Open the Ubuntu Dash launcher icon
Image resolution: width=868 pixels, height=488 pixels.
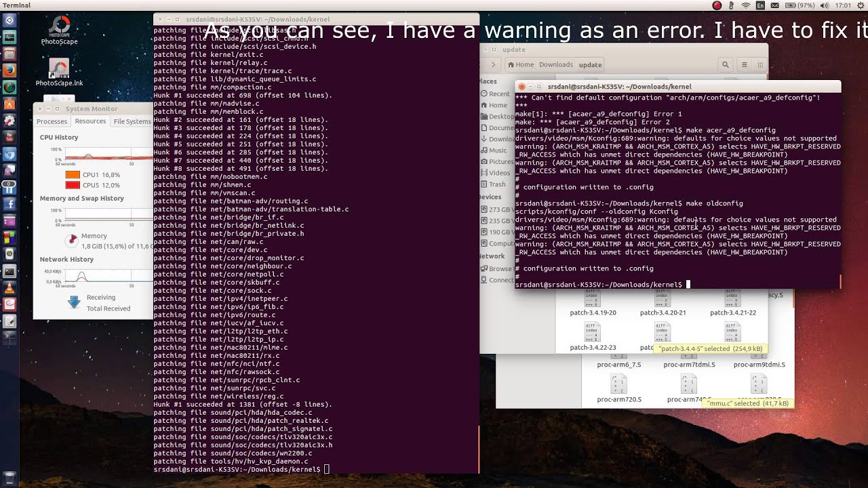click(x=9, y=20)
